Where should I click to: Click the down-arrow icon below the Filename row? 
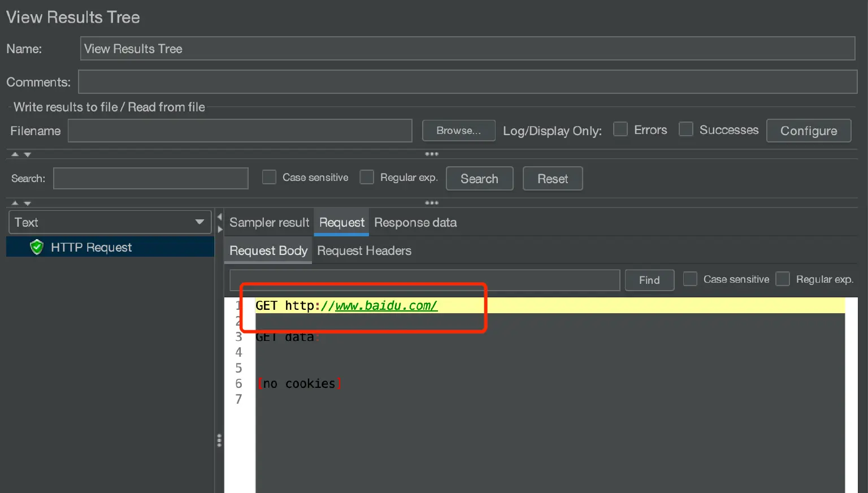pyautogui.click(x=27, y=154)
